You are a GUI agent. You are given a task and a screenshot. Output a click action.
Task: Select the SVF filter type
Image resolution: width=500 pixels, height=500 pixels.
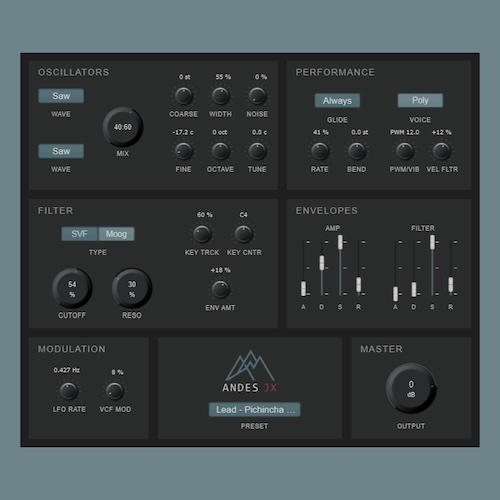click(80, 234)
